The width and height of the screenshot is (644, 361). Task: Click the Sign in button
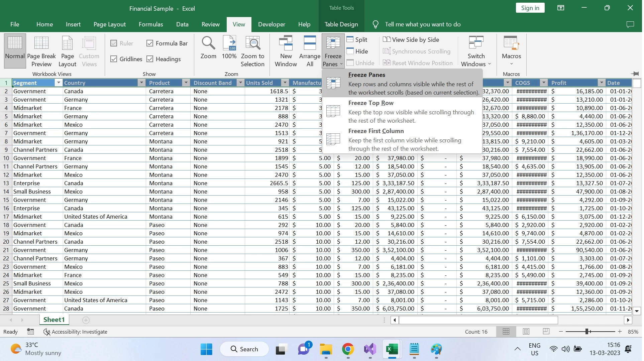530,8
